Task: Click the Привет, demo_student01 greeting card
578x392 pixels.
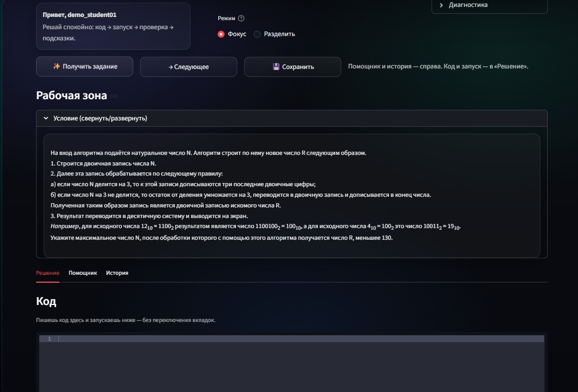Action: (113, 26)
